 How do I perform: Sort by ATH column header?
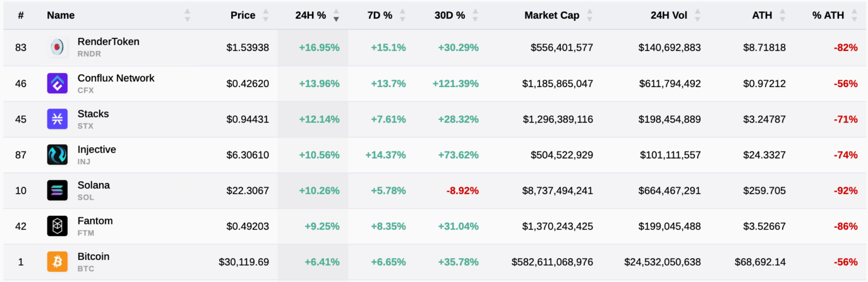point(762,15)
